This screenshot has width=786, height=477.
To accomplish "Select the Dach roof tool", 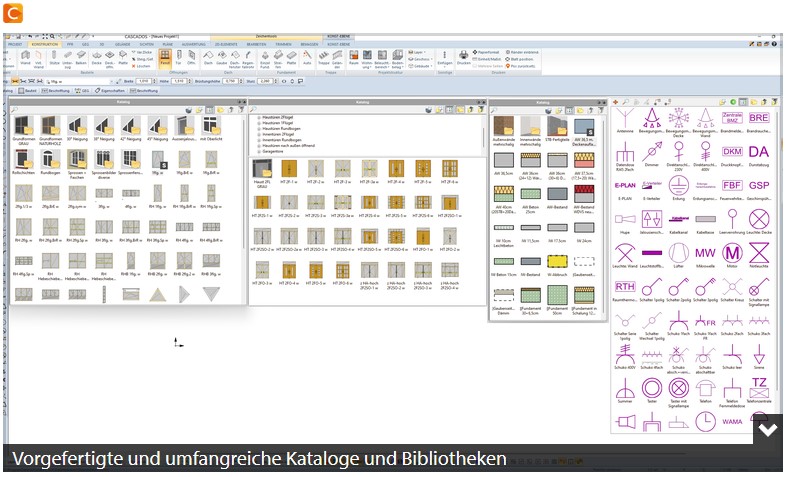I will 208,58.
